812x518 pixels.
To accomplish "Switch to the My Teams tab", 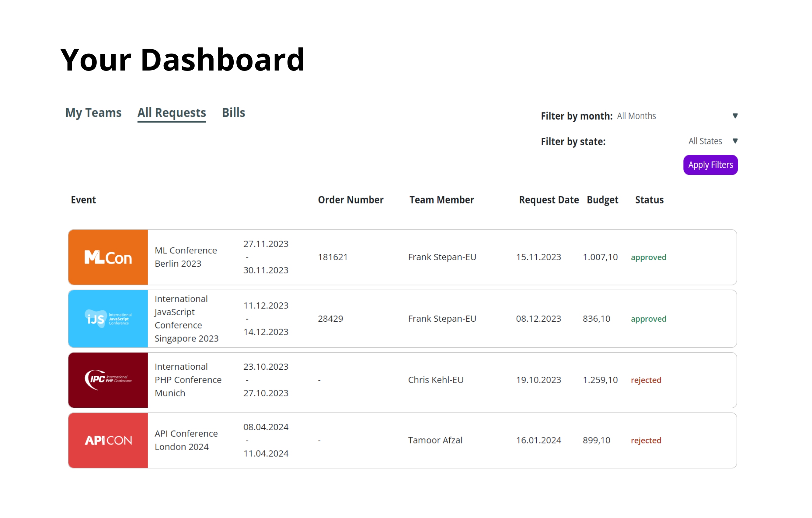I will [93, 112].
